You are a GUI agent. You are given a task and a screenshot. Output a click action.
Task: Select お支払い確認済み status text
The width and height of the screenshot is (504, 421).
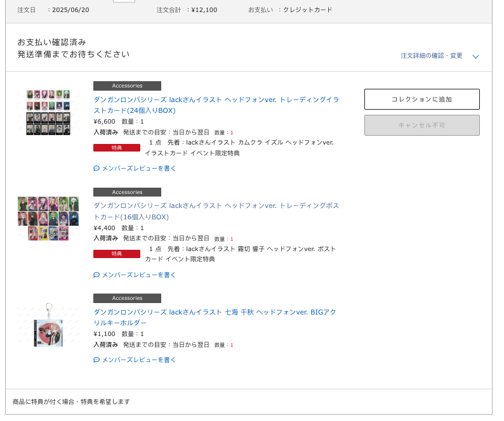click(52, 42)
